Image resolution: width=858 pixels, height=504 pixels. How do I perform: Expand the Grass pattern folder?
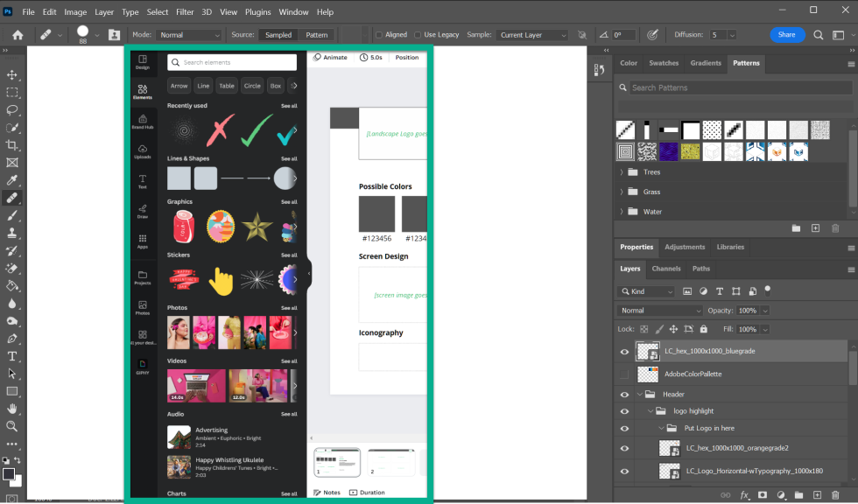tap(622, 192)
